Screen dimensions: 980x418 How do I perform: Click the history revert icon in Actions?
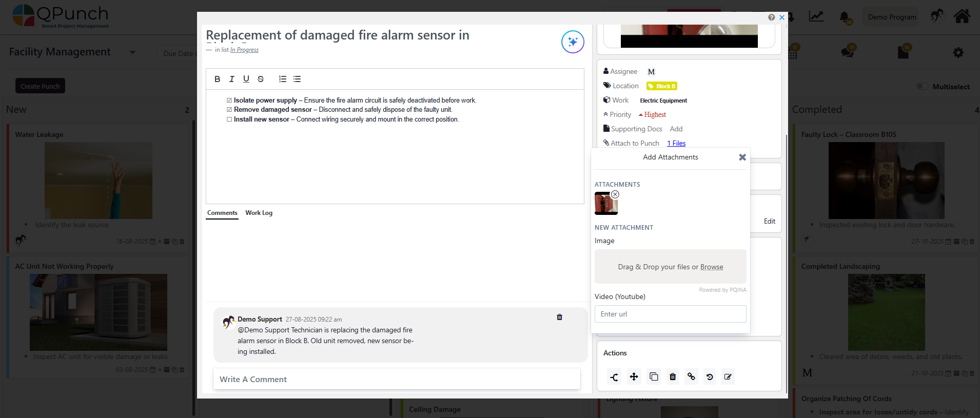710,377
